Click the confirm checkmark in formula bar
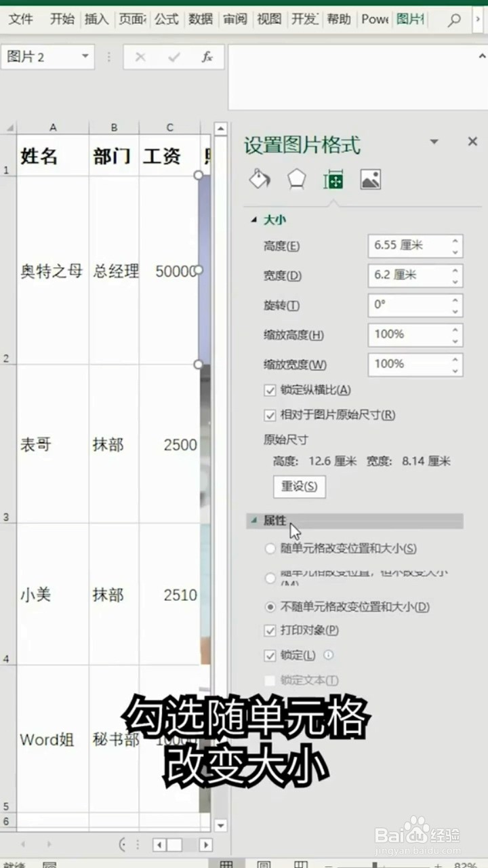488x868 pixels. (x=174, y=57)
